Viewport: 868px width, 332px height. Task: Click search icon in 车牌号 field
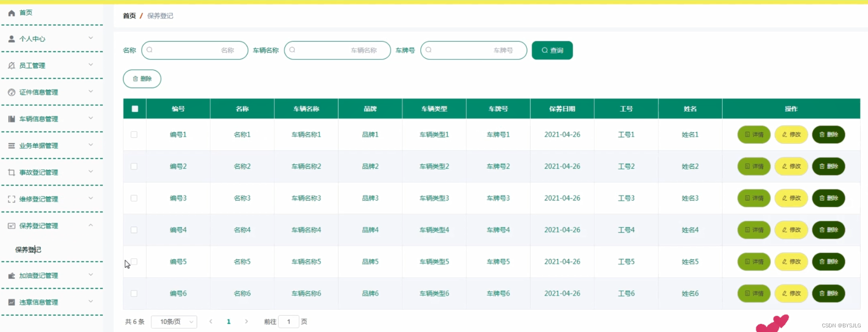[x=429, y=50]
